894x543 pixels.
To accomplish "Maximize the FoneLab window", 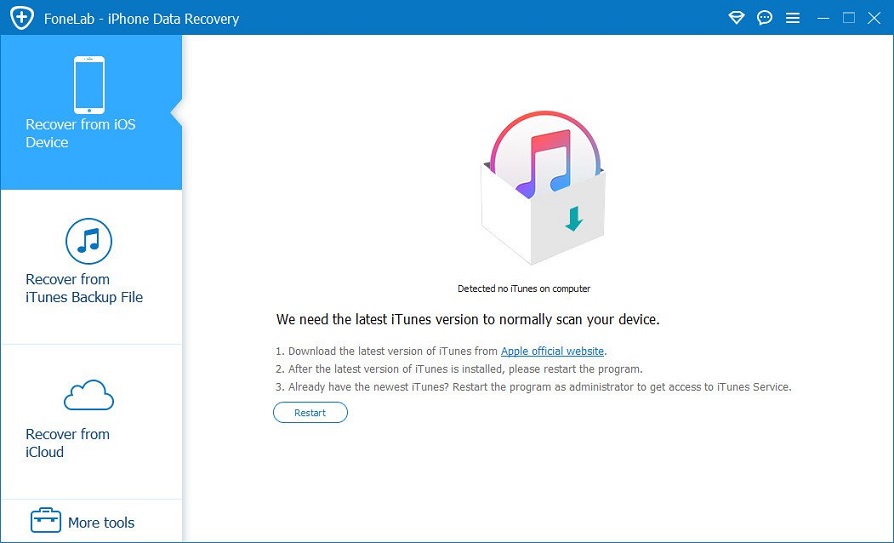I will (849, 18).
